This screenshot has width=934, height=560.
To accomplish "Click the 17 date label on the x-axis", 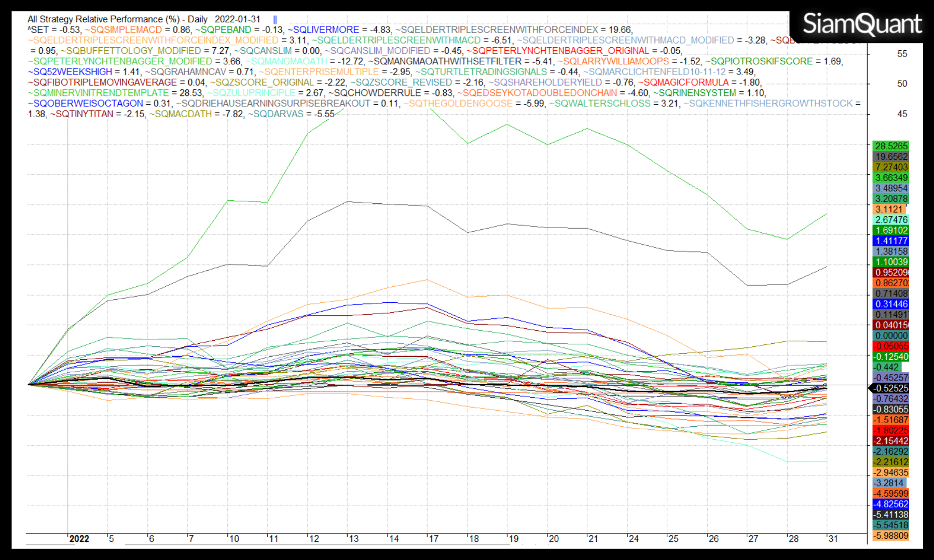I will pyautogui.click(x=434, y=539).
